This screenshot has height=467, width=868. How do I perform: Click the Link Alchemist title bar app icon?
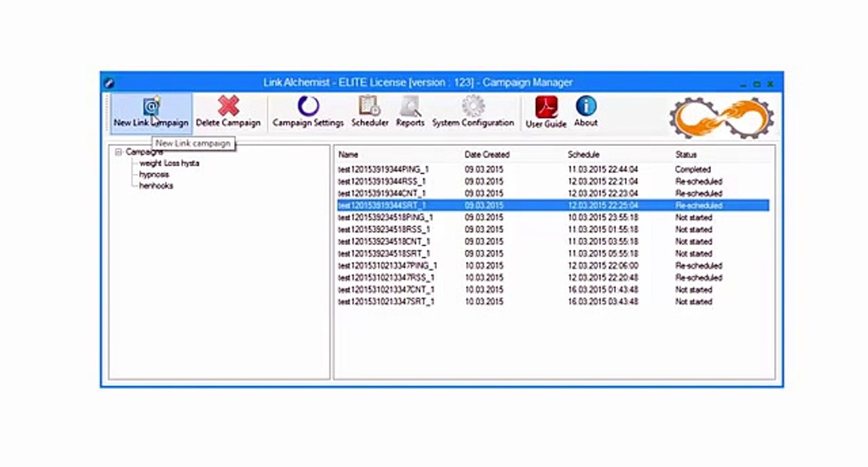(109, 83)
